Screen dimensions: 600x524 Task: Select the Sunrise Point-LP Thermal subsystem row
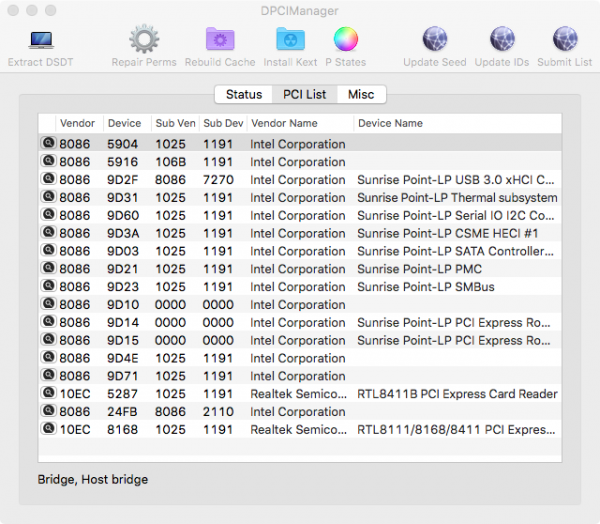pos(456,198)
